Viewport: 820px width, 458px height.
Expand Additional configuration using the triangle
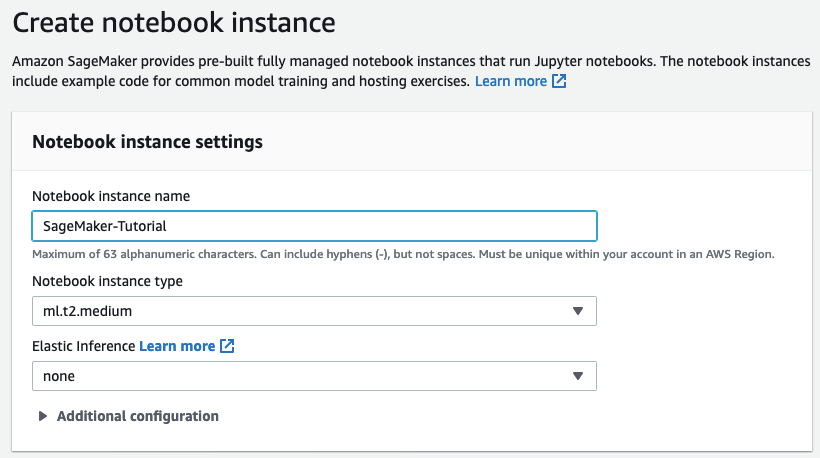click(x=43, y=416)
